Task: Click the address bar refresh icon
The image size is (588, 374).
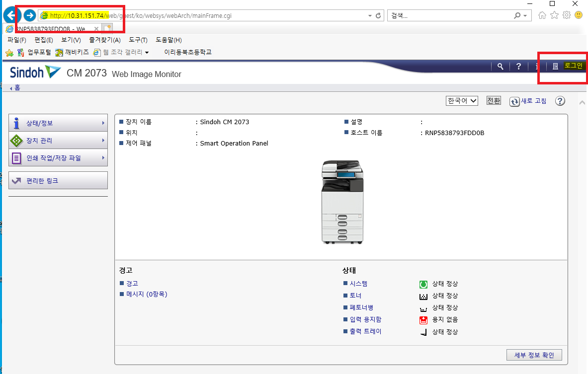Action: point(378,16)
